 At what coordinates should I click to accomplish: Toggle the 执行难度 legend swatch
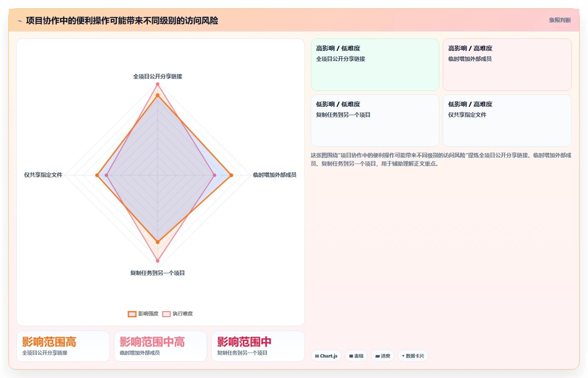coord(166,314)
